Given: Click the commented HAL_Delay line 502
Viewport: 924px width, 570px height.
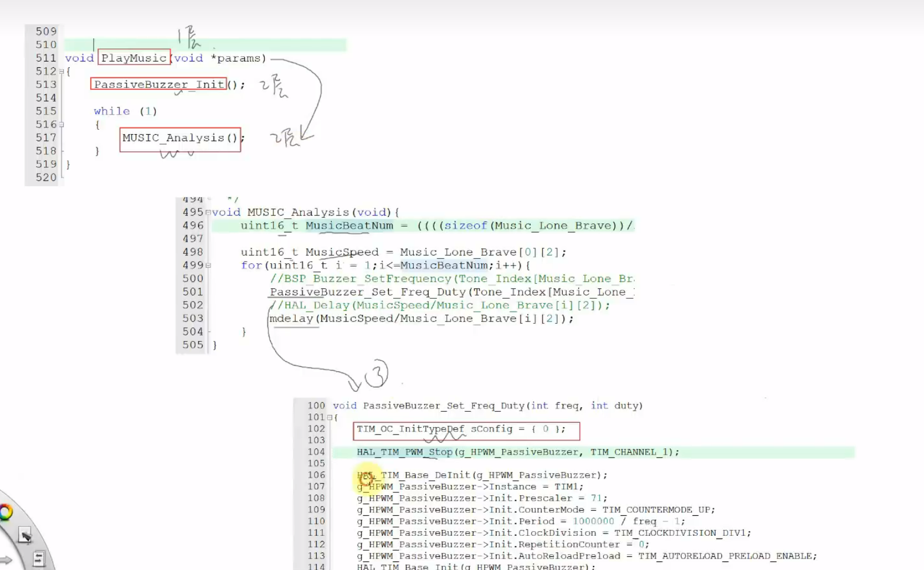Looking at the screenshot, I should 439,305.
